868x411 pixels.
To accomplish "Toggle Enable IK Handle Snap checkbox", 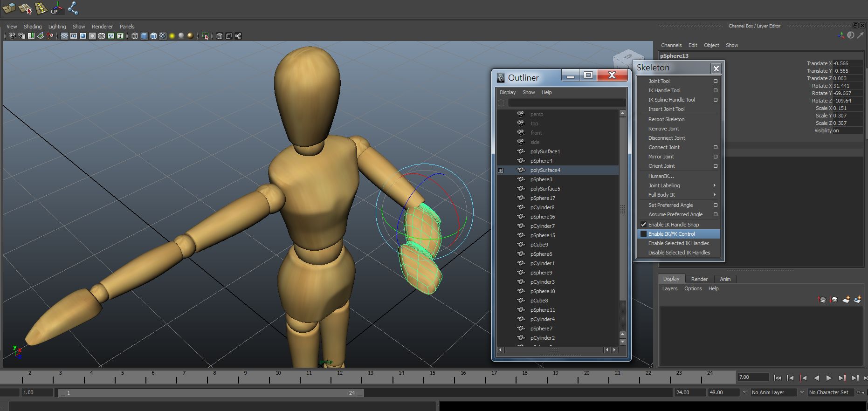I will [x=643, y=225].
